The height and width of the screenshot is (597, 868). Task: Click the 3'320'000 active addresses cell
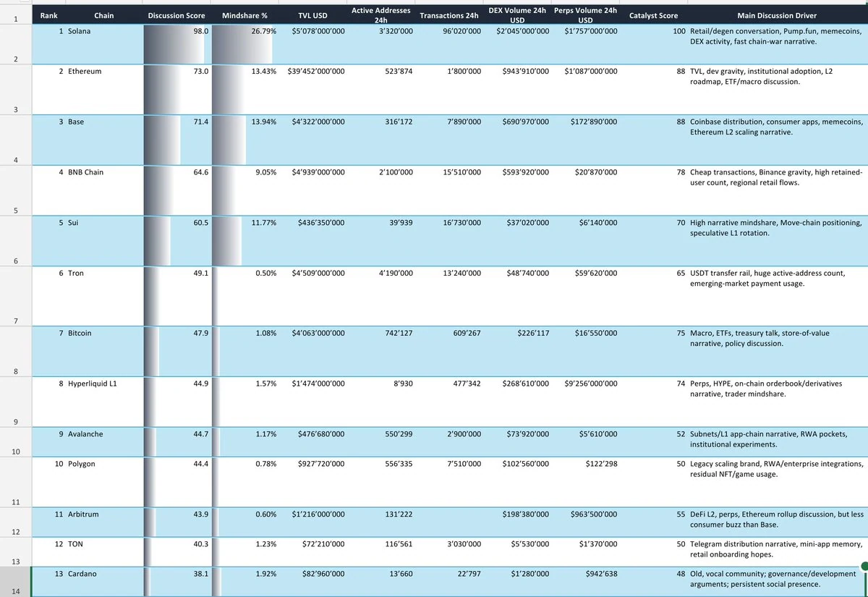pyautogui.click(x=381, y=45)
